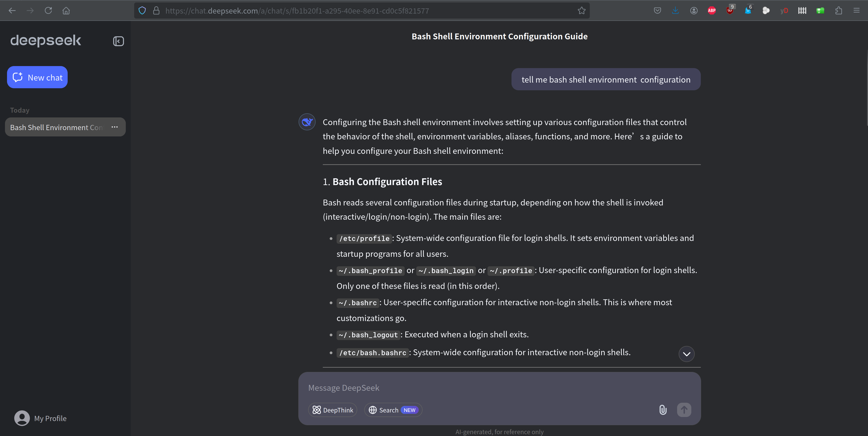Attach a file with the paperclip icon
The height and width of the screenshot is (436, 868).
click(663, 410)
